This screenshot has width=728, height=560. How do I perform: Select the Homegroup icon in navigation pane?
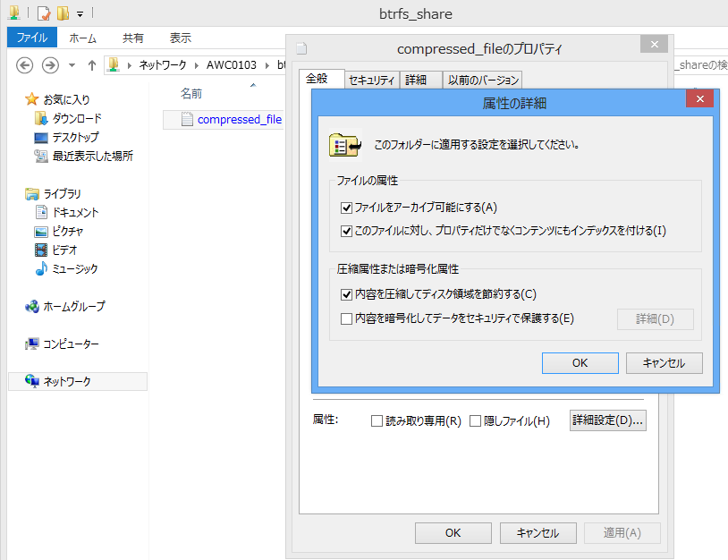coord(32,306)
